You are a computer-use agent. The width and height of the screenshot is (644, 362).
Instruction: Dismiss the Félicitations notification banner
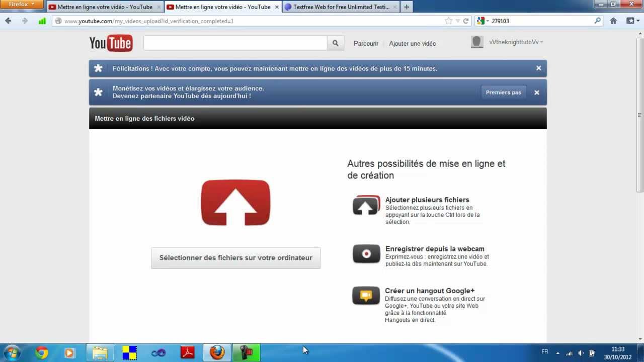point(538,68)
